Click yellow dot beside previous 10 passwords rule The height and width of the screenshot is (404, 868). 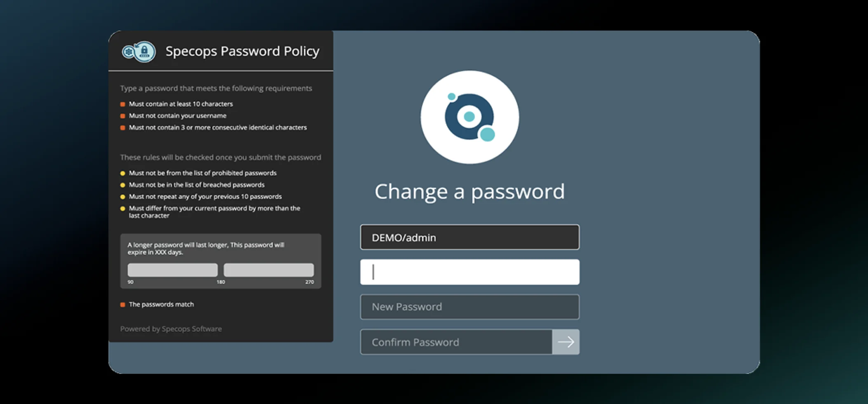point(123,197)
